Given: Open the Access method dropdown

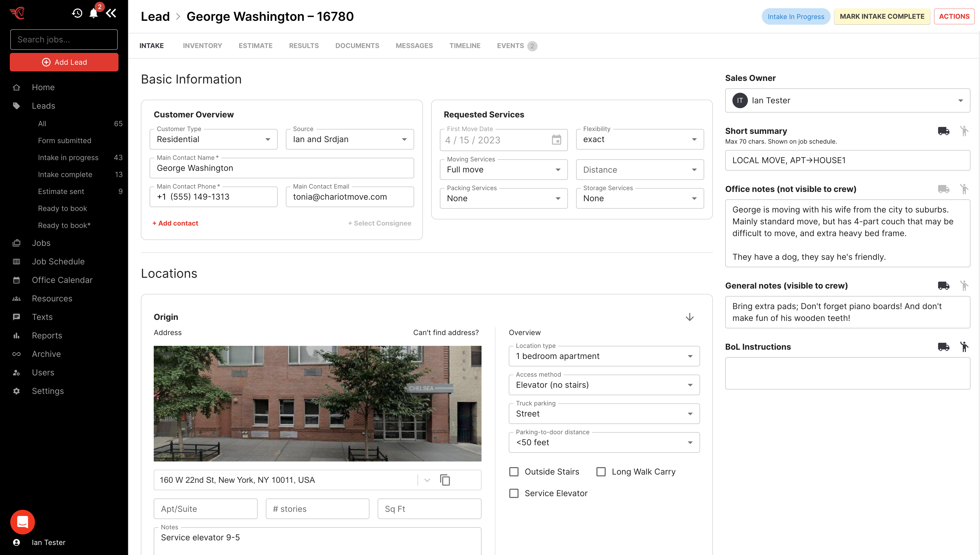Looking at the screenshot, I should [x=604, y=385].
